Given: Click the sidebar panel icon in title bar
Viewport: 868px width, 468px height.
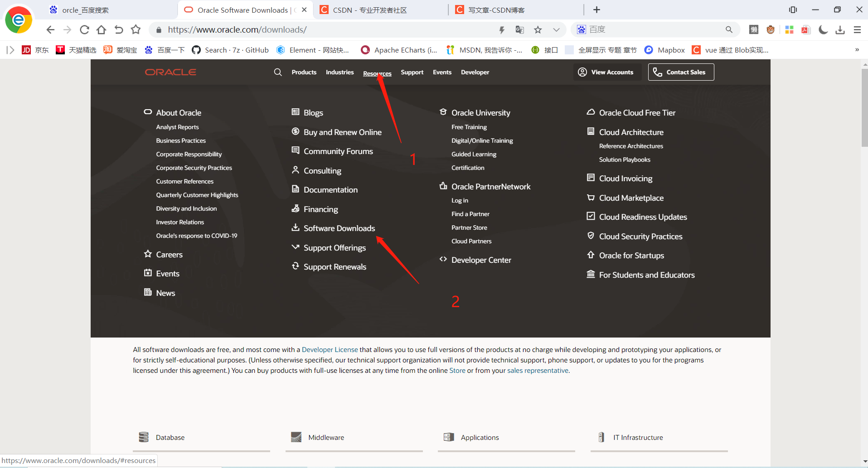Looking at the screenshot, I should (793, 10).
